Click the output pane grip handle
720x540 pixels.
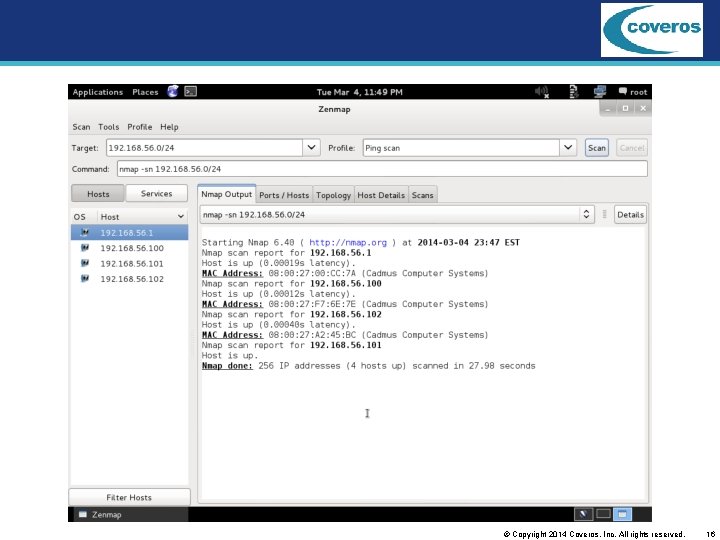(604, 214)
